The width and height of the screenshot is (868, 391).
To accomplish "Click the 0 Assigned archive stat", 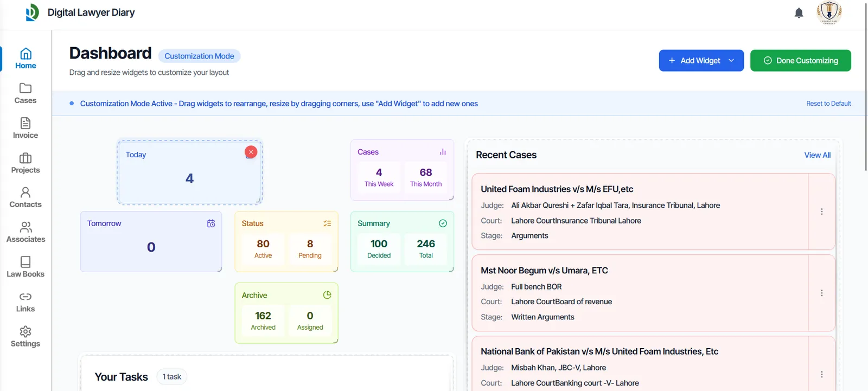I will pyautogui.click(x=310, y=321).
